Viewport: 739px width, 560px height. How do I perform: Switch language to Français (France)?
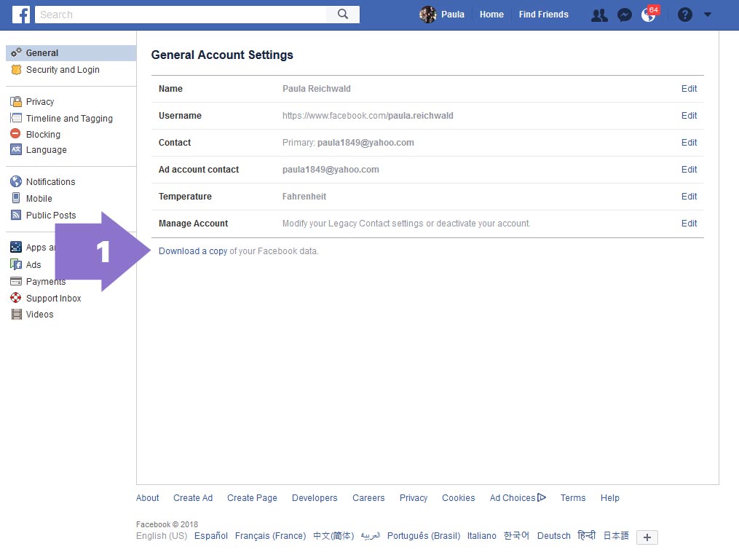(270, 536)
